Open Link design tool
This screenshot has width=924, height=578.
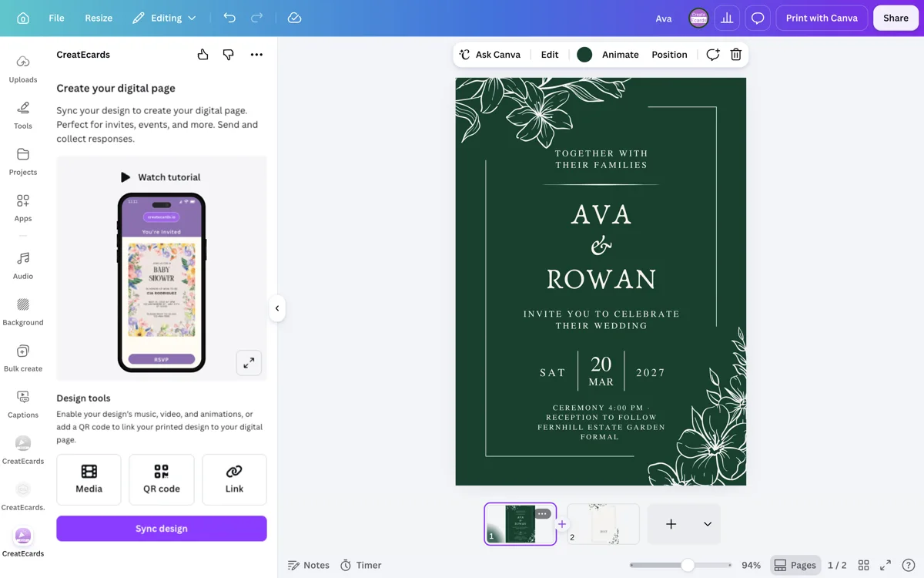click(x=234, y=479)
